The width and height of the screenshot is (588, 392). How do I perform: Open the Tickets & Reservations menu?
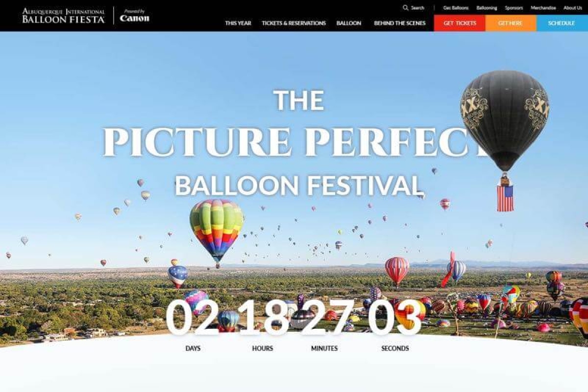294,23
